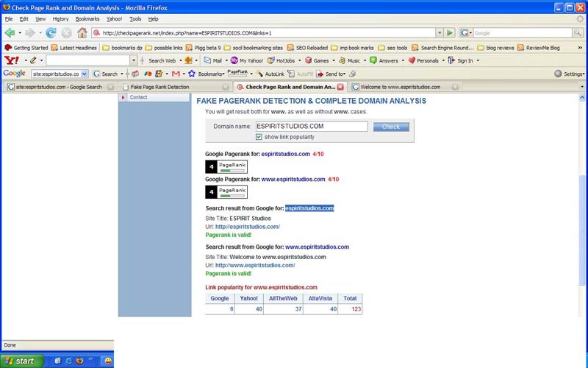
Task: Click the Gmail icon on Google toolbar
Action: tap(176, 74)
